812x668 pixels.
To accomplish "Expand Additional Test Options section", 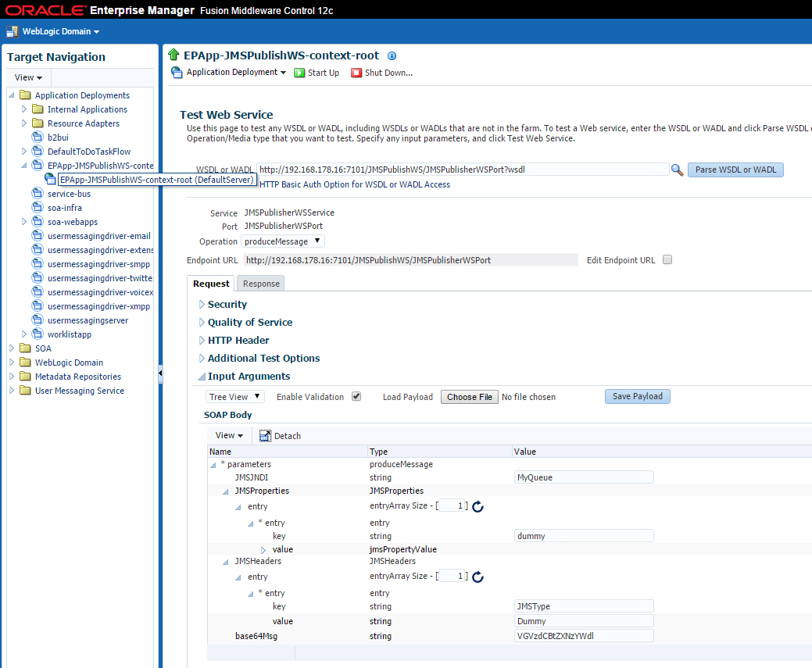I will (202, 359).
